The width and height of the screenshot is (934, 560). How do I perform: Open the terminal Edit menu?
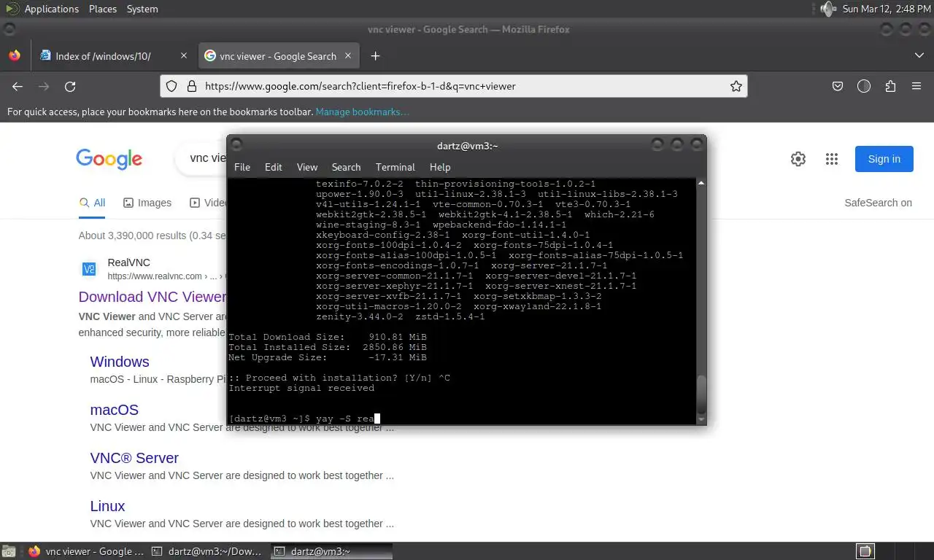pyautogui.click(x=273, y=167)
